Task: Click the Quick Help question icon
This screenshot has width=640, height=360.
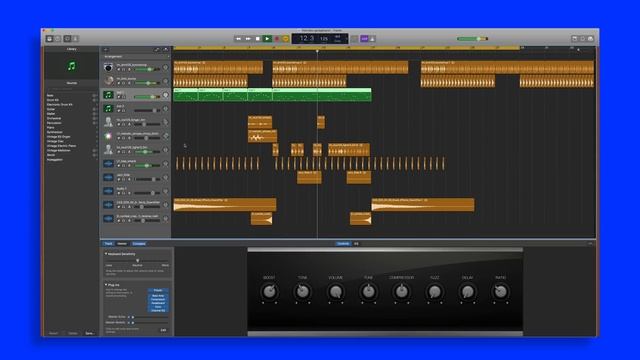Action: pyautogui.click(x=58, y=39)
